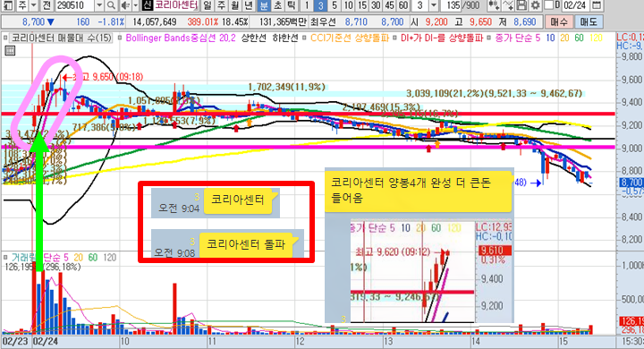Click the add indicator icon with candles and plus

(494, 5)
